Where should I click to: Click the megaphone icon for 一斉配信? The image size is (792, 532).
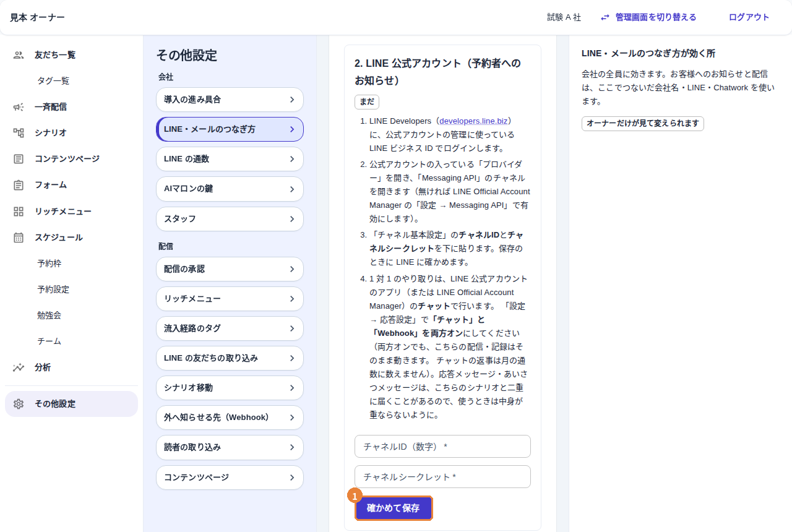tap(19, 107)
